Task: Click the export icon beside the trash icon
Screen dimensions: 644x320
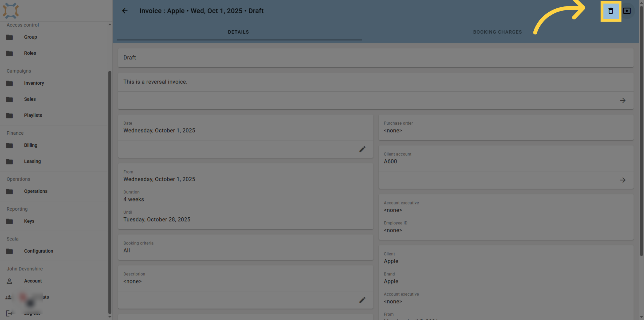Action: 627,11
